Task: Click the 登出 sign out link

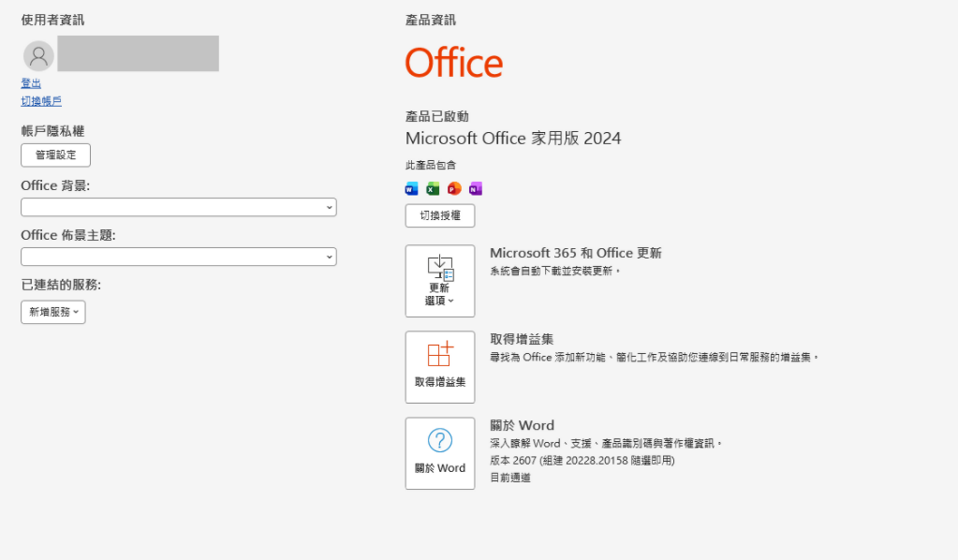Action: 31,83
